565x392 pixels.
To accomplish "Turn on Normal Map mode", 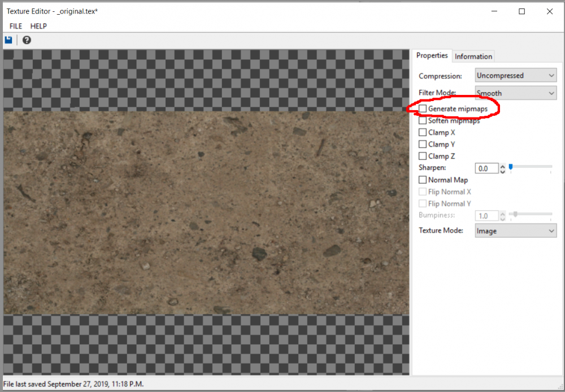I will point(421,180).
